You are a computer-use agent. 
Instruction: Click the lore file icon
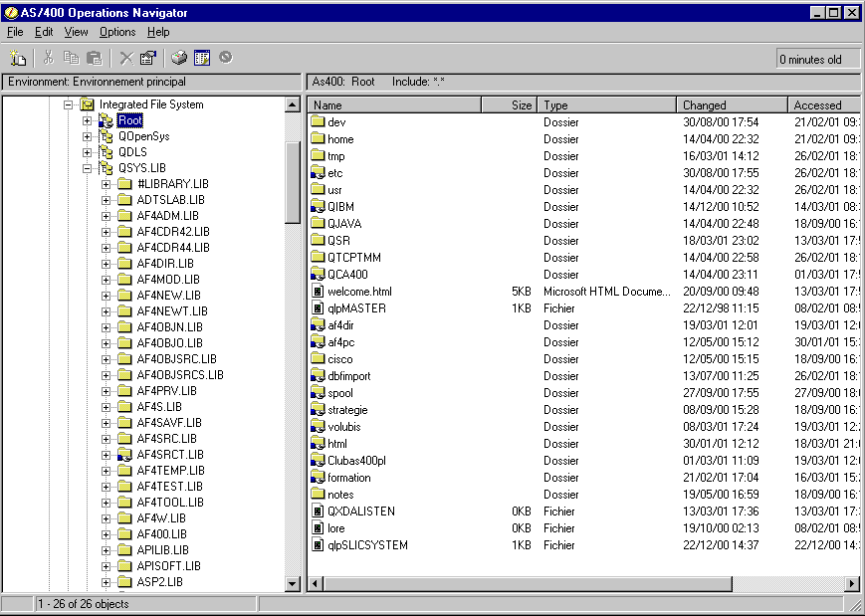click(318, 528)
